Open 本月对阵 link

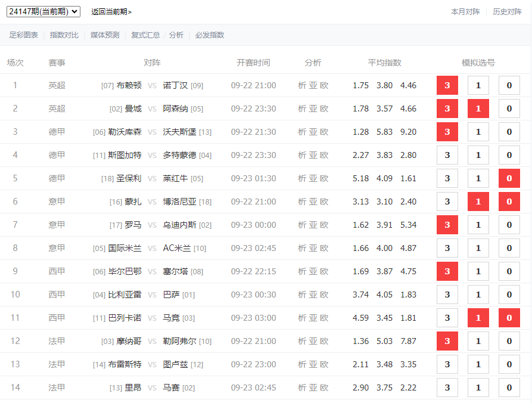click(465, 12)
